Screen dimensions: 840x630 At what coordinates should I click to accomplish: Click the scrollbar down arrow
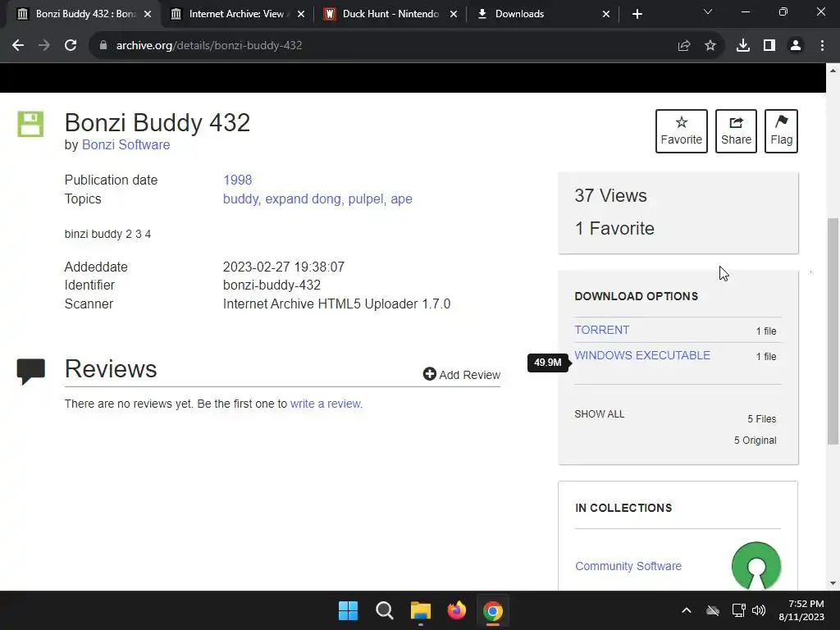pos(833,583)
